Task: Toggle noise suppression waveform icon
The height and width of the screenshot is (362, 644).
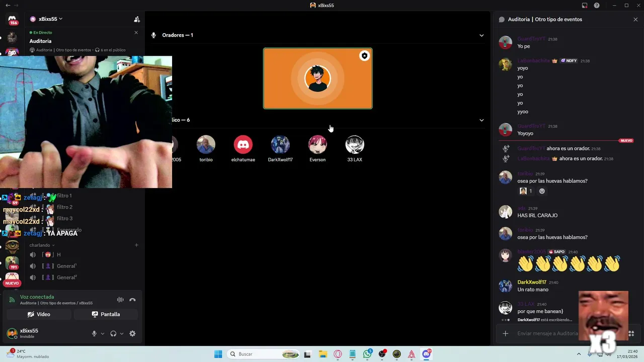Action: pyautogui.click(x=120, y=300)
